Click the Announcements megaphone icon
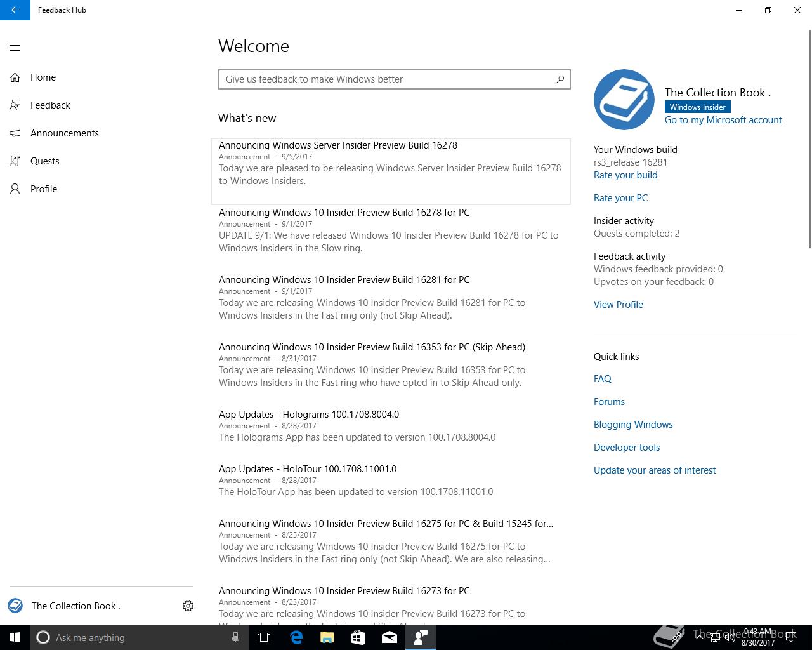Image resolution: width=812 pixels, height=650 pixels. pos(15,133)
